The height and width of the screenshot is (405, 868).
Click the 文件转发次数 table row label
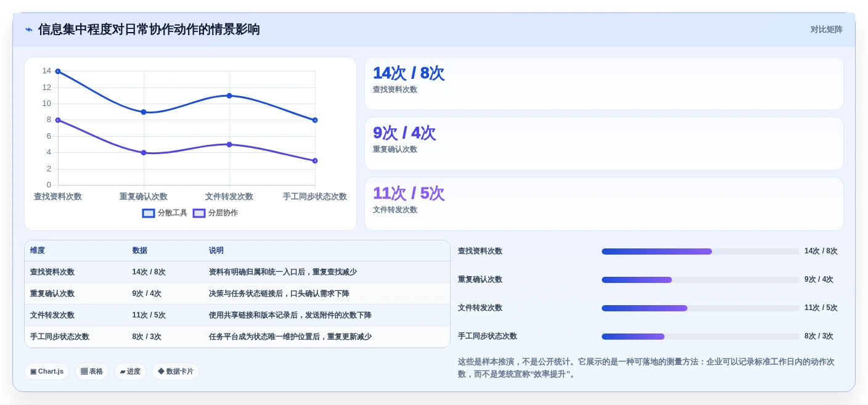pyautogui.click(x=52, y=315)
